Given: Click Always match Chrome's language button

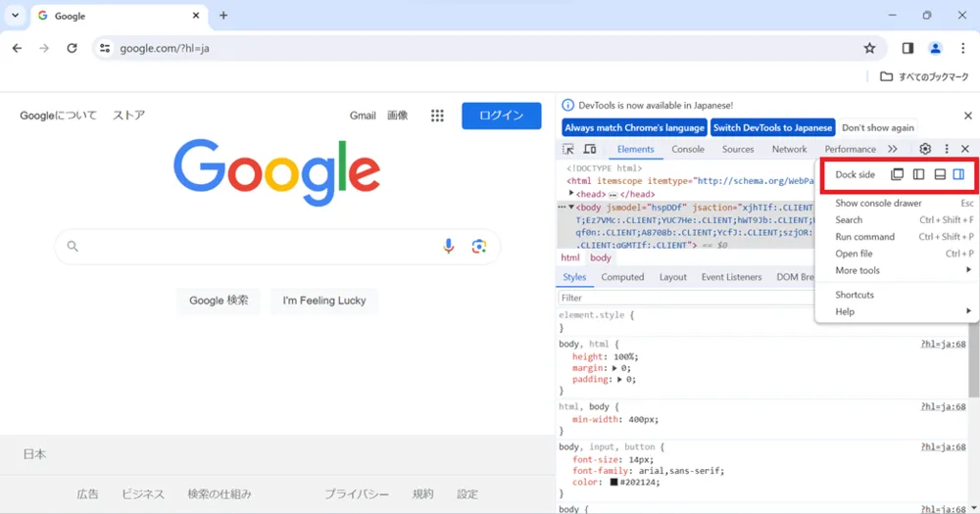Looking at the screenshot, I should (x=634, y=127).
